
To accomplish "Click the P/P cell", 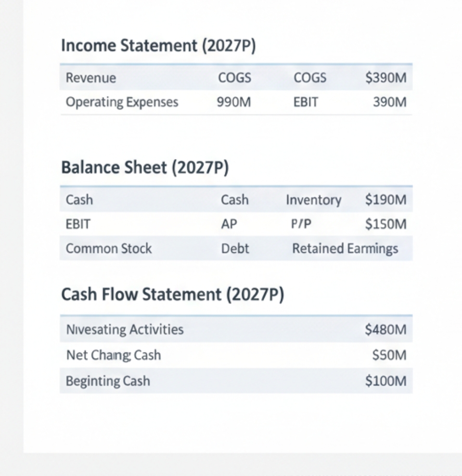I will pyautogui.click(x=302, y=225).
